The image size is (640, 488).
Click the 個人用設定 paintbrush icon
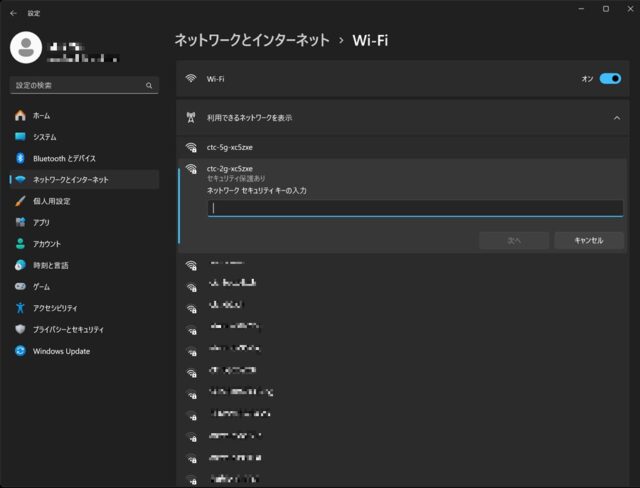pos(20,201)
